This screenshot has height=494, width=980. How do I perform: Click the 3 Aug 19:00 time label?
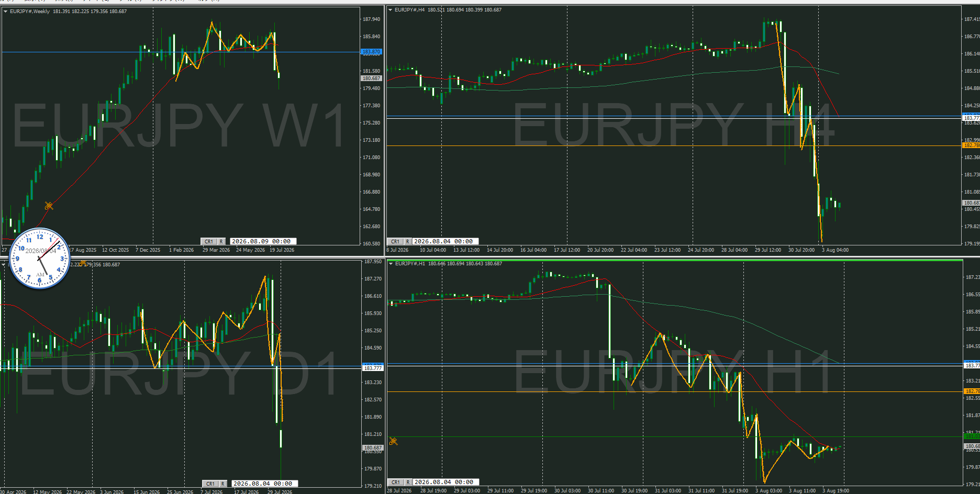(836, 491)
